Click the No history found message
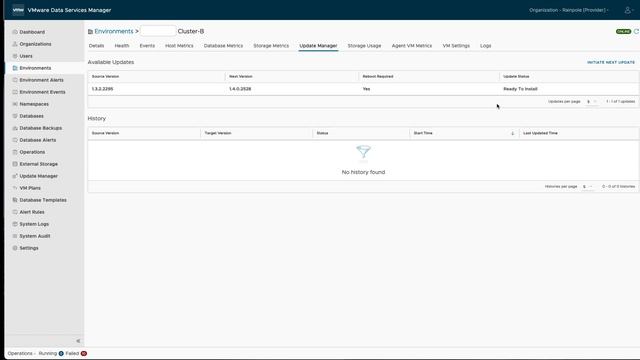Screen dimensions: 640x360 (x=363, y=172)
